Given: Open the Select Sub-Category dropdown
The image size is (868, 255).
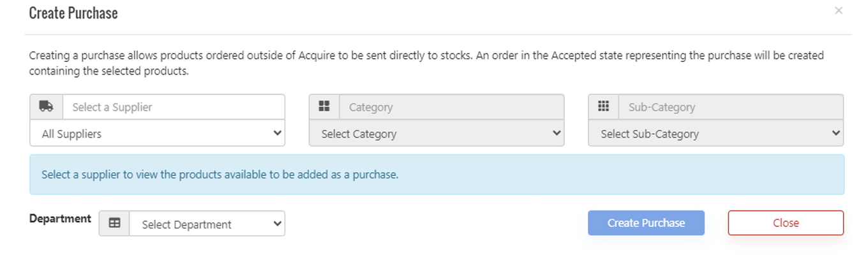Looking at the screenshot, I should [715, 134].
